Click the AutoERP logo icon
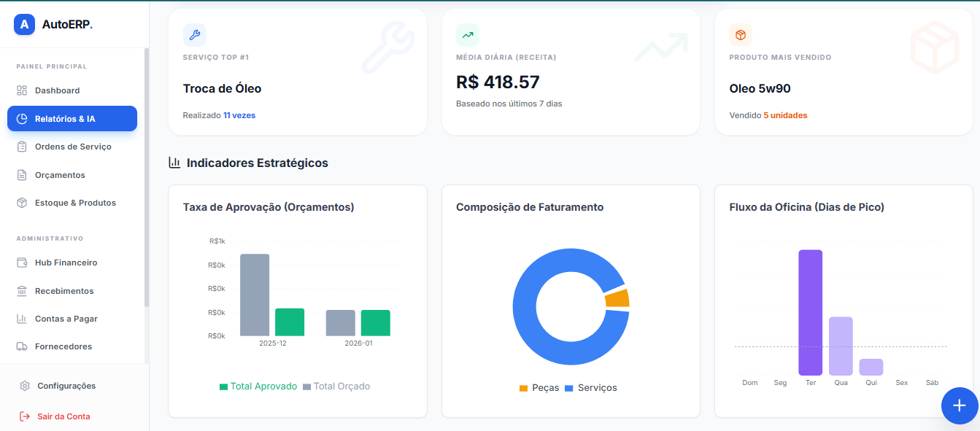The image size is (980, 431). pyautogui.click(x=25, y=24)
